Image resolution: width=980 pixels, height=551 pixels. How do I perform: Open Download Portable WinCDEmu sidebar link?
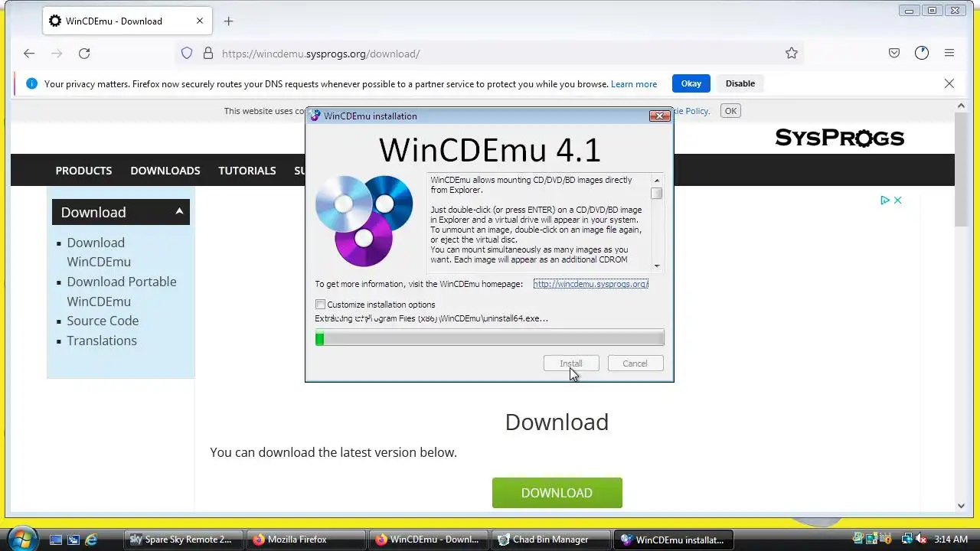(122, 292)
